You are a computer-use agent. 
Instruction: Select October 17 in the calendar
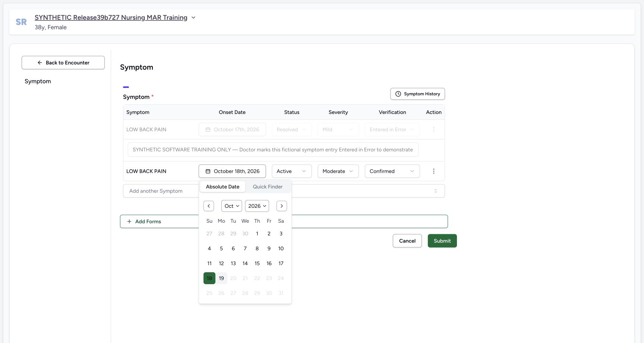tap(281, 263)
